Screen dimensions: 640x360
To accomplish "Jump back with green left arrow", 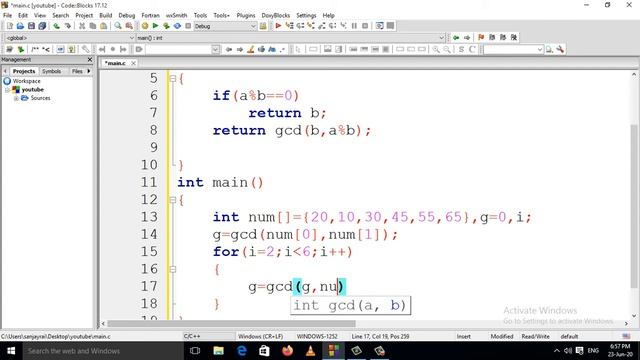I will click(x=456, y=37).
